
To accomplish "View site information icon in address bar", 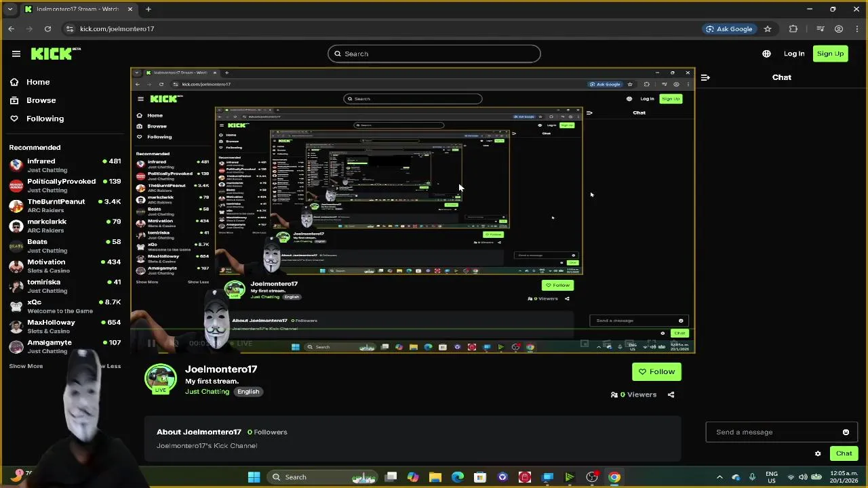I will pos(69,28).
